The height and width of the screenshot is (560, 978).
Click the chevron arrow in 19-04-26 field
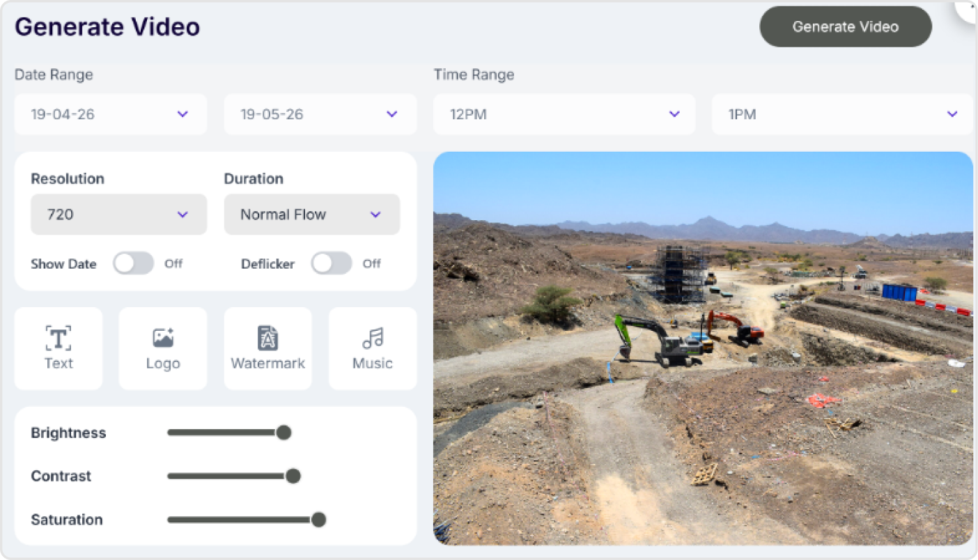tap(183, 114)
